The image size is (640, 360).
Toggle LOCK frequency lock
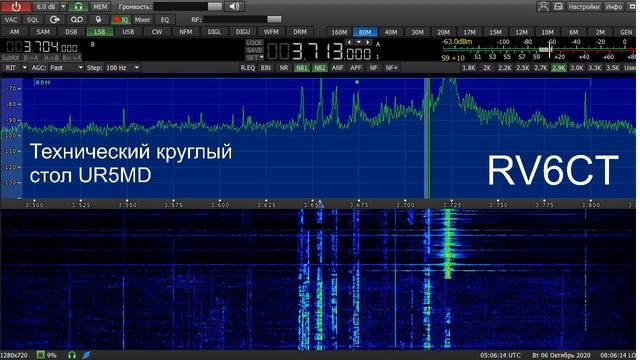click(x=254, y=43)
